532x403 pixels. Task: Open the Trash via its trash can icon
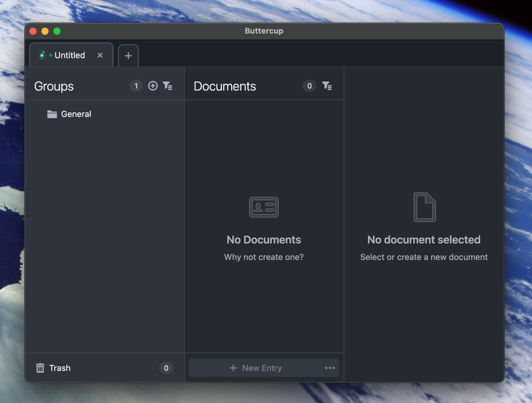pyautogui.click(x=40, y=368)
